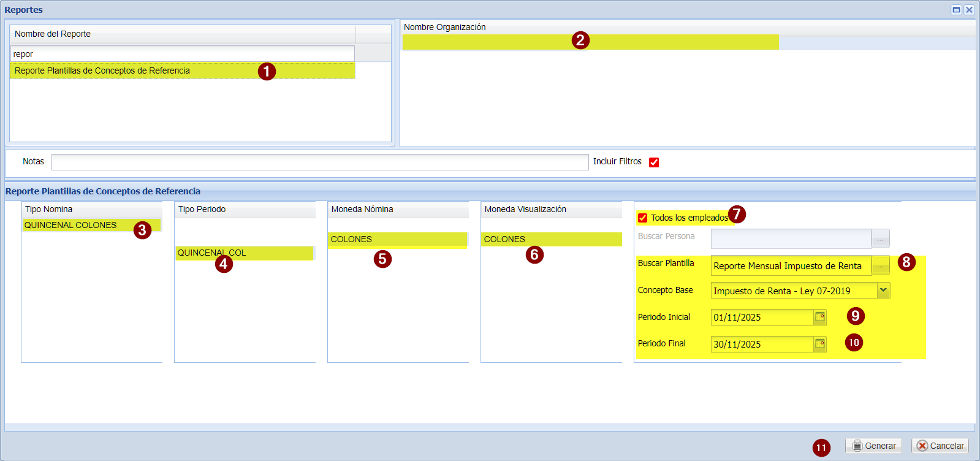Click the Buscar Plantilla browse ellipsis button

(880, 266)
